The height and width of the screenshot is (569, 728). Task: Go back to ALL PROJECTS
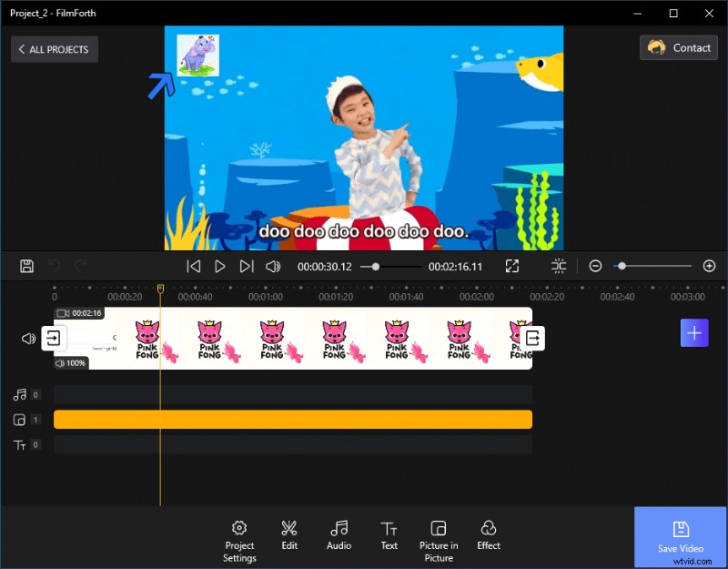coord(54,49)
